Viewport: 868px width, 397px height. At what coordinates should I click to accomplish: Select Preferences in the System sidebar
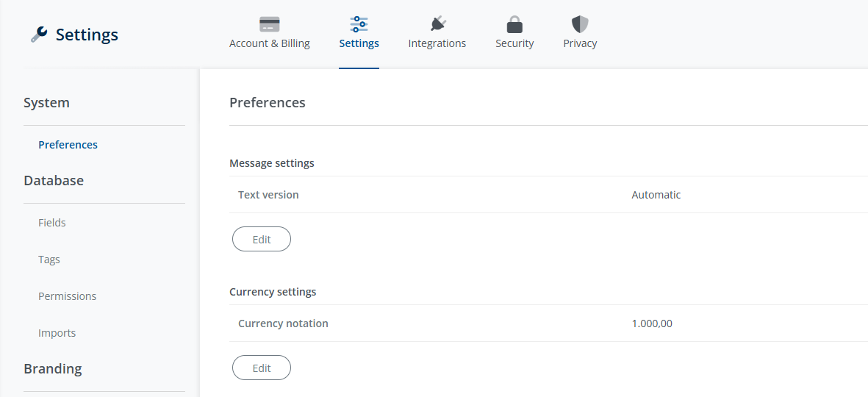(68, 145)
